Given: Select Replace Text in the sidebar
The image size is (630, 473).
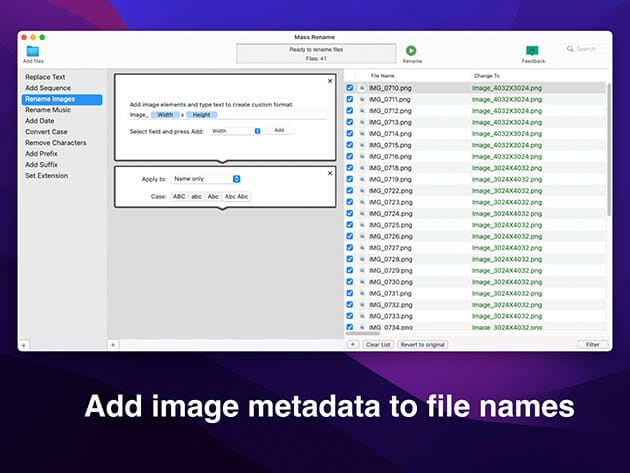Looking at the screenshot, I should click(x=45, y=76).
